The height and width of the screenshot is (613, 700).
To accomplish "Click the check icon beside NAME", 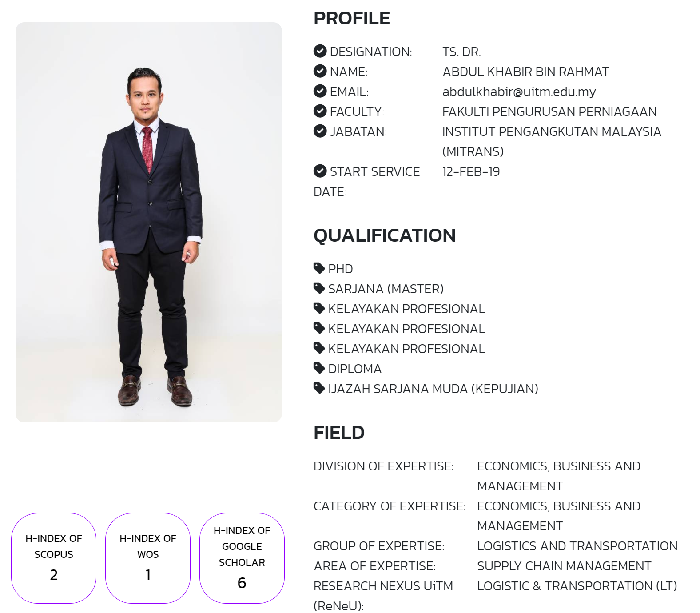I will pyautogui.click(x=320, y=71).
